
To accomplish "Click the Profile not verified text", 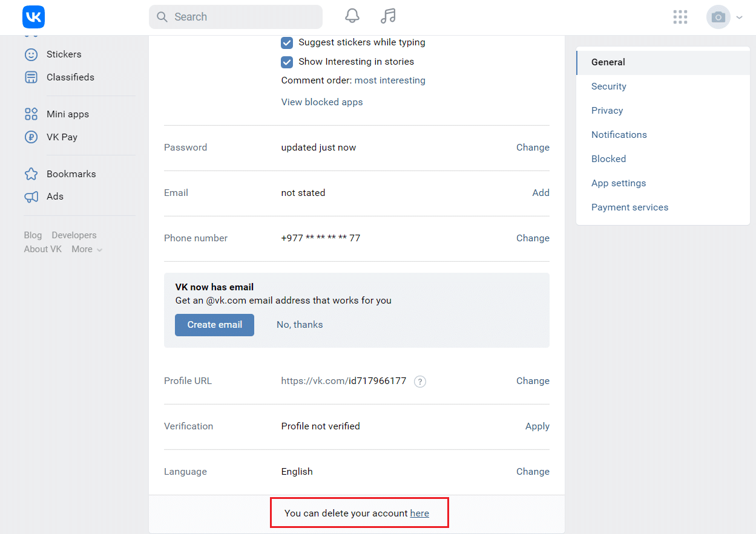I will point(320,426).
